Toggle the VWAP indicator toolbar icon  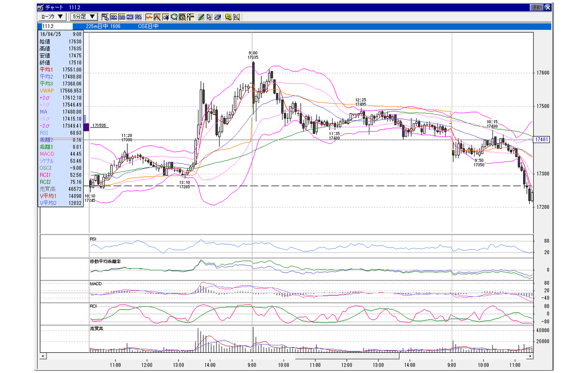tap(105, 17)
